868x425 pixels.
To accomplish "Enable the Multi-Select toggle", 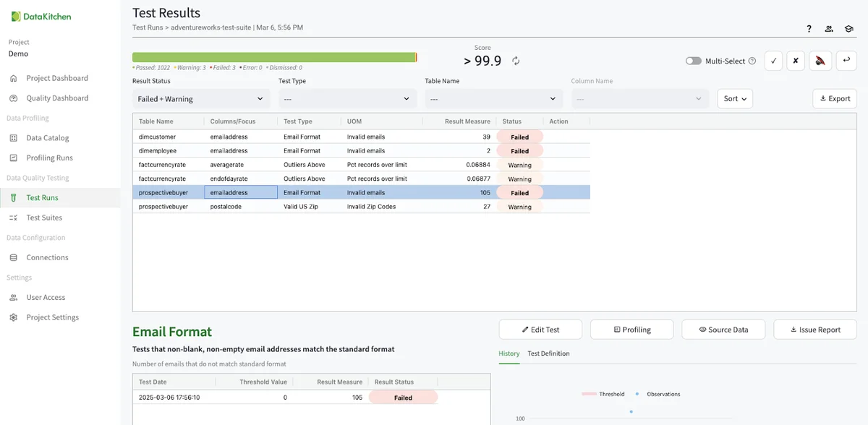I will [x=693, y=61].
